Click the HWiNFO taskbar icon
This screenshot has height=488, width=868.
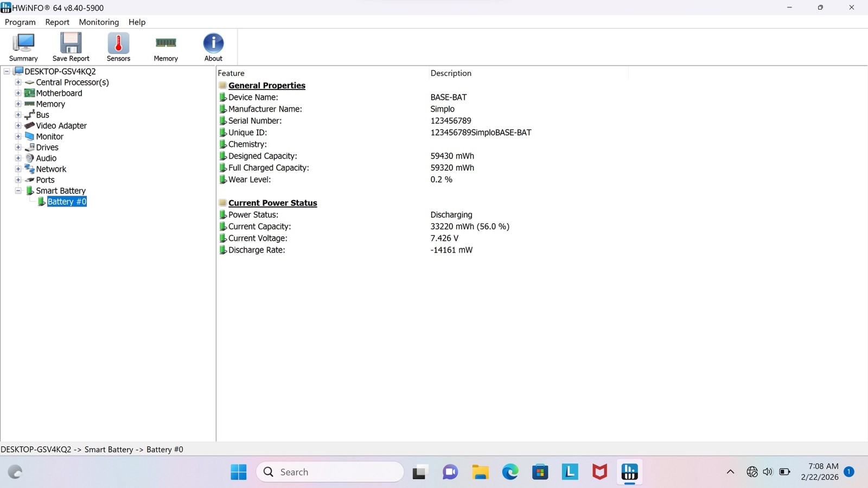(629, 472)
